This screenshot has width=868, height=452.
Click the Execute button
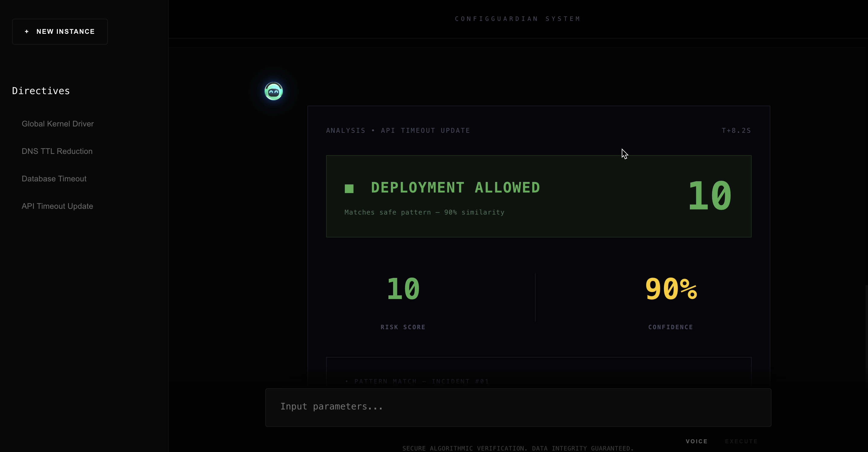pyautogui.click(x=741, y=441)
